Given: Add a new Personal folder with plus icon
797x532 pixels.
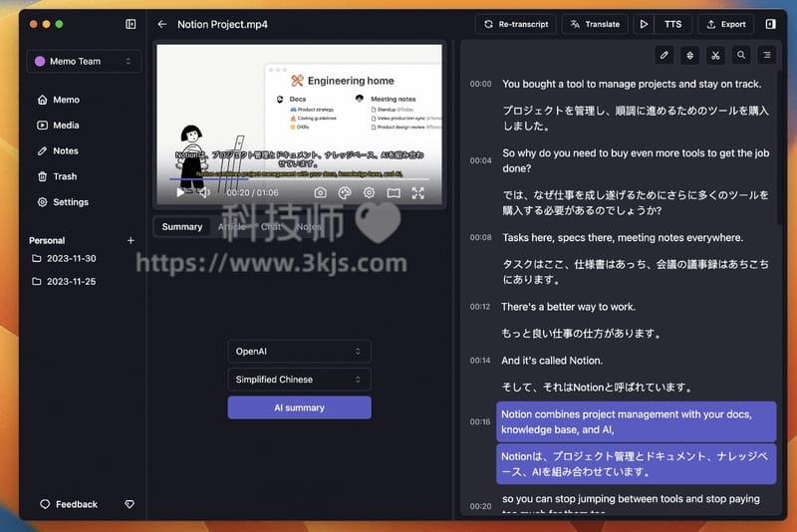Looking at the screenshot, I should point(131,240).
